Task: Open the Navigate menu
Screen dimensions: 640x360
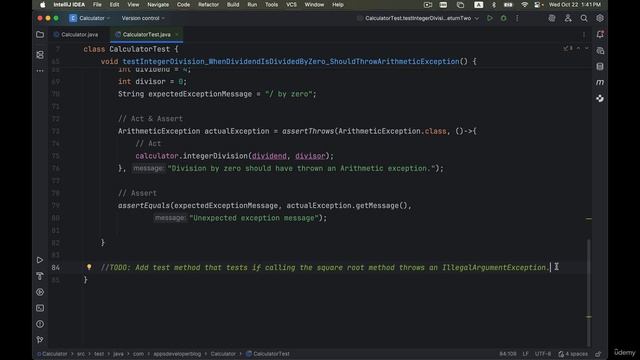Action: pyautogui.click(x=158, y=5)
